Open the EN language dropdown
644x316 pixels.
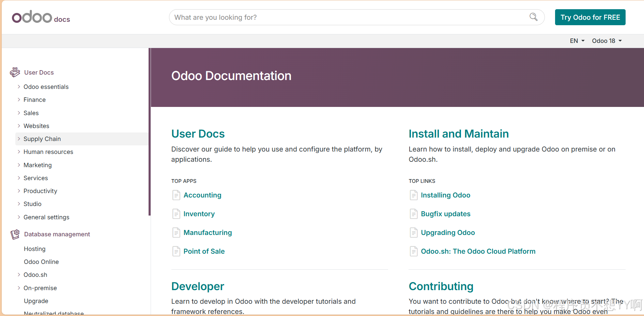(x=577, y=41)
